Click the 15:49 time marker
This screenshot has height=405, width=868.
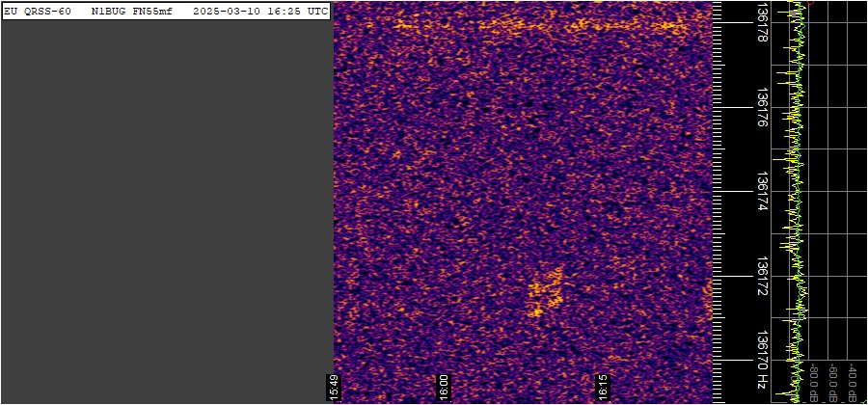tap(336, 386)
